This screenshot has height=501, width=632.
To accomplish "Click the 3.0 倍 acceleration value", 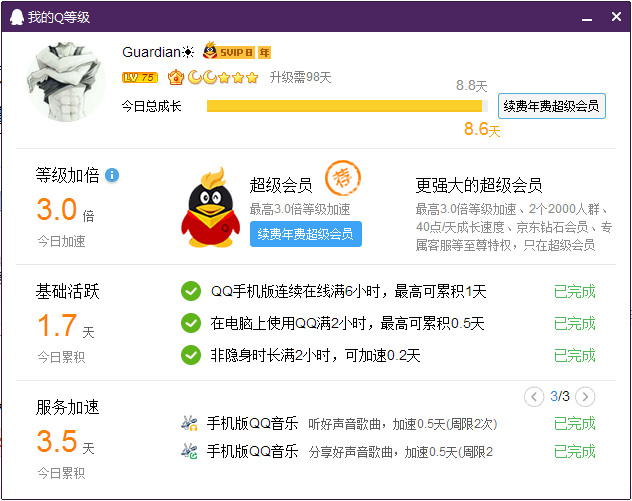I will click(x=66, y=210).
